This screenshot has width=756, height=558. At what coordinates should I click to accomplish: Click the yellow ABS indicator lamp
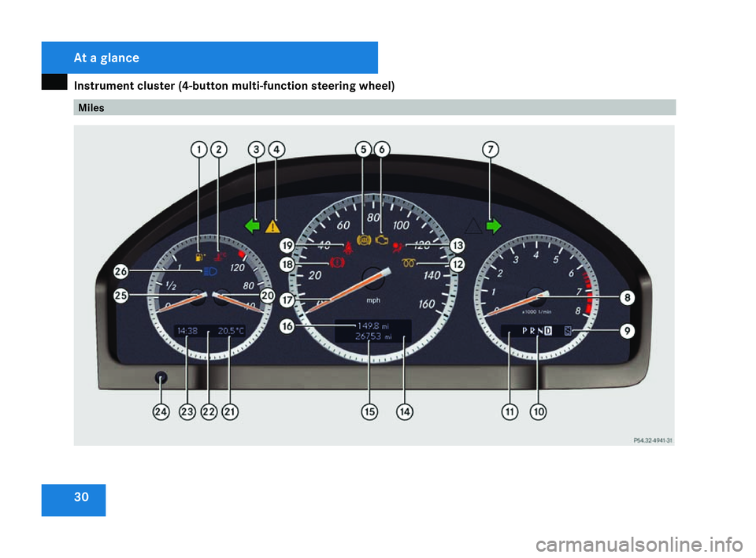click(364, 240)
